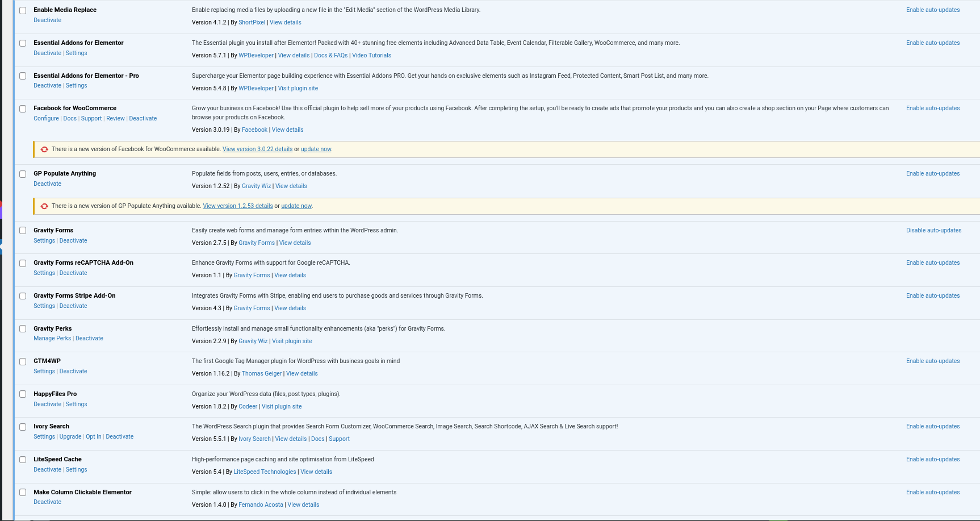Open the Configure link for Facebook for WooCommerce

pos(46,119)
